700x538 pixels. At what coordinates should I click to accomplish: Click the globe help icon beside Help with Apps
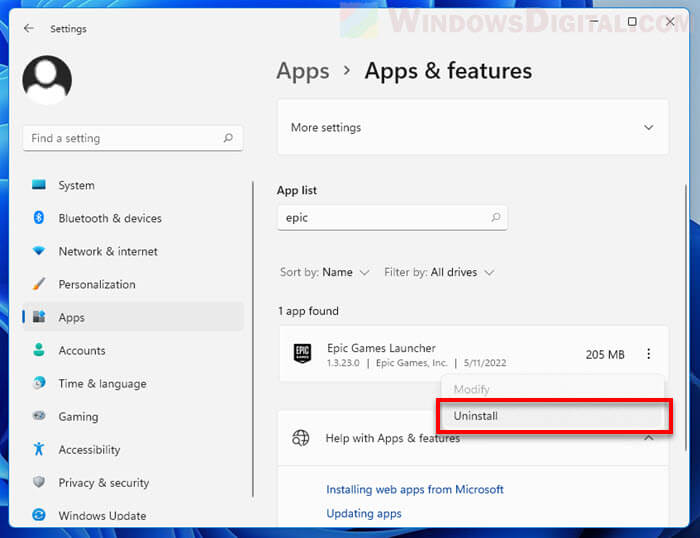click(x=300, y=438)
